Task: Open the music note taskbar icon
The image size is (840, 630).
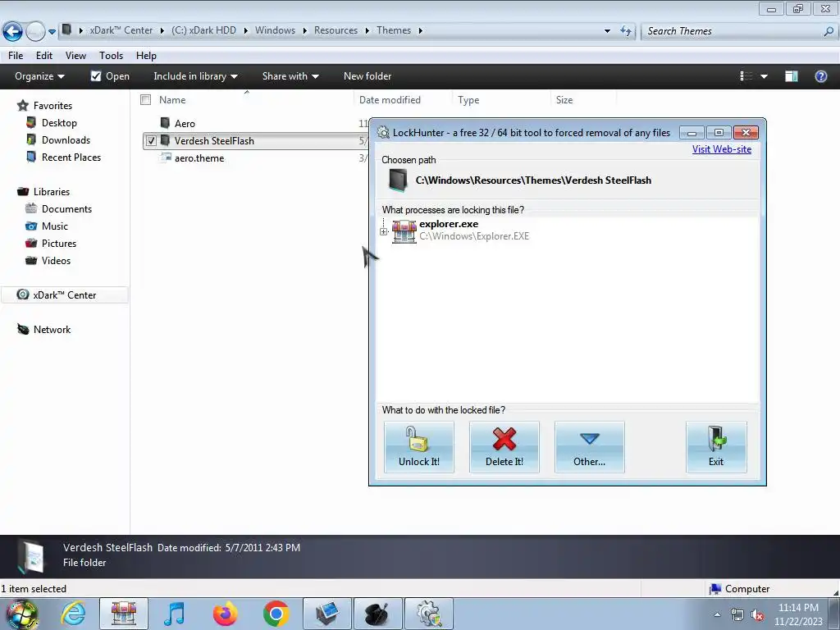Action: click(174, 614)
